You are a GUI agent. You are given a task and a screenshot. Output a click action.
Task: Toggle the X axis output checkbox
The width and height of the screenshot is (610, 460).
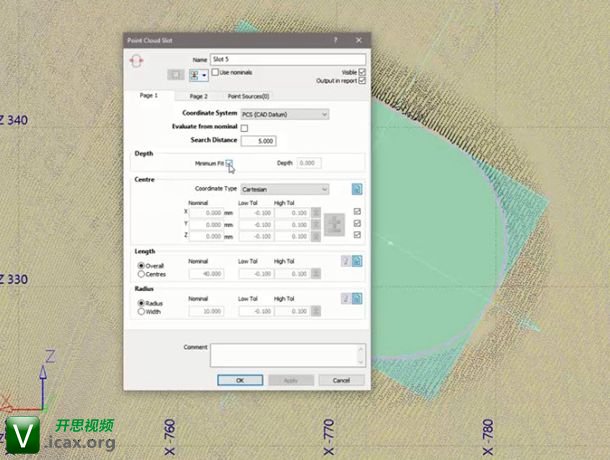point(357,211)
